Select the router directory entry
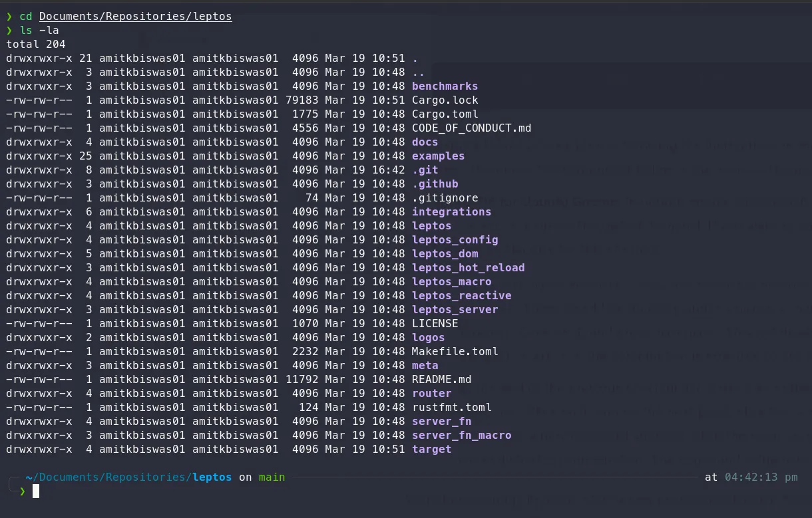The width and height of the screenshot is (812, 518). pyautogui.click(x=431, y=393)
